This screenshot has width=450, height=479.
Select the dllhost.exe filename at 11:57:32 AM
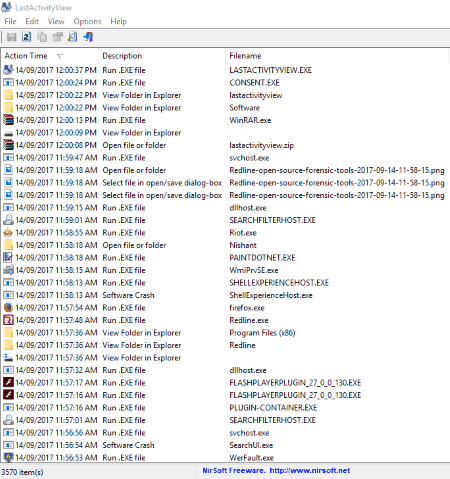pyautogui.click(x=248, y=370)
